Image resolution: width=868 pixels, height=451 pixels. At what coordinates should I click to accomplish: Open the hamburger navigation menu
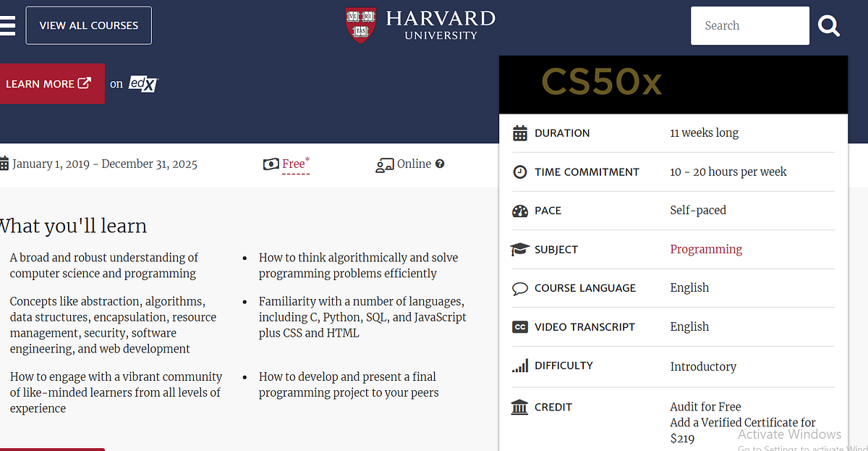[8, 25]
